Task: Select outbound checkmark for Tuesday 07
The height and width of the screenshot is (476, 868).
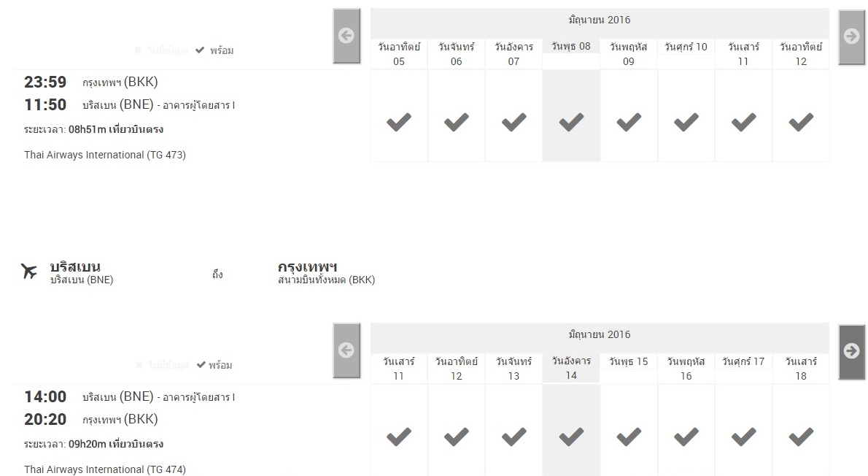Action: click(x=514, y=122)
